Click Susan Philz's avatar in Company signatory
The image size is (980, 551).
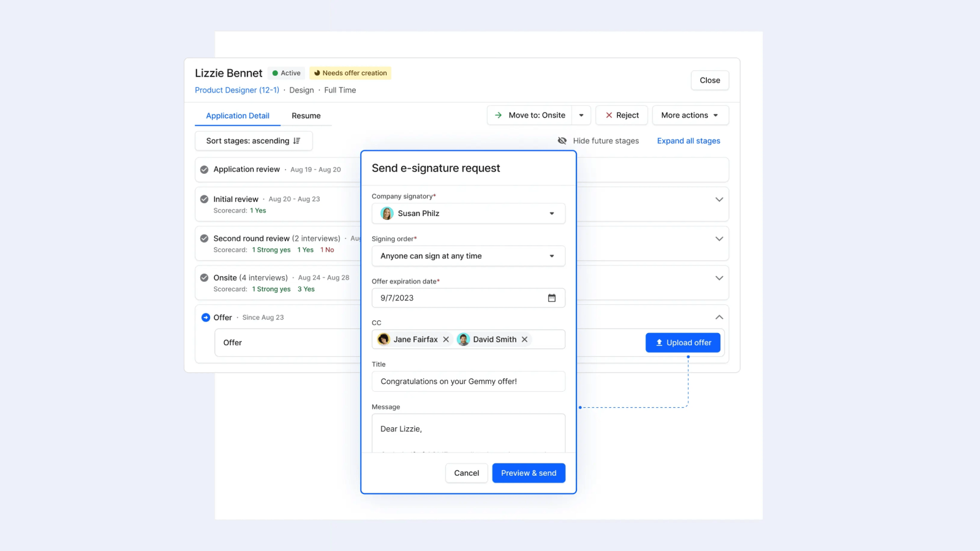point(386,214)
